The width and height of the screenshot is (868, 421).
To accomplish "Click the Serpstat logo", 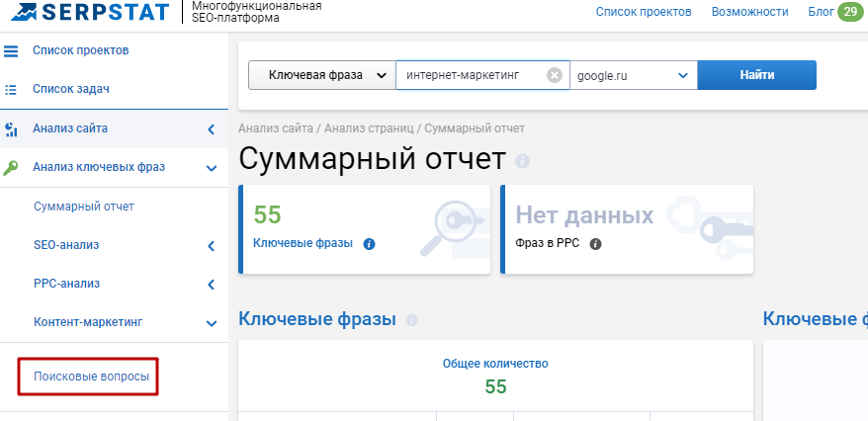I will coord(90,12).
